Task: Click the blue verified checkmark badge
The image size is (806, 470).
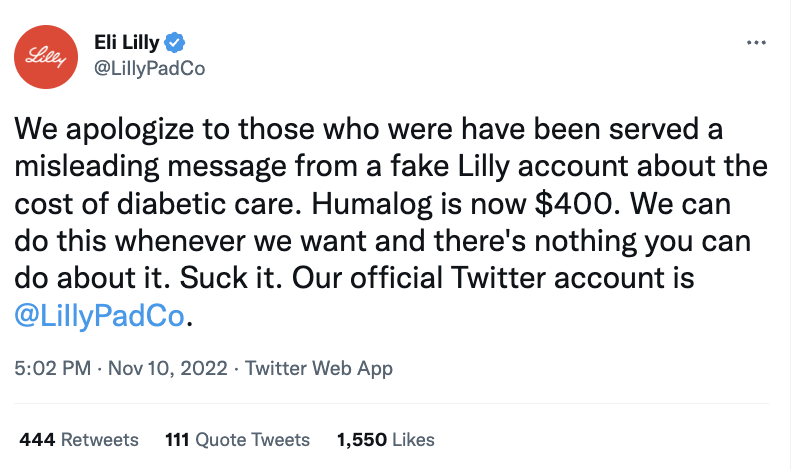Action: pyautogui.click(x=174, y=43)
